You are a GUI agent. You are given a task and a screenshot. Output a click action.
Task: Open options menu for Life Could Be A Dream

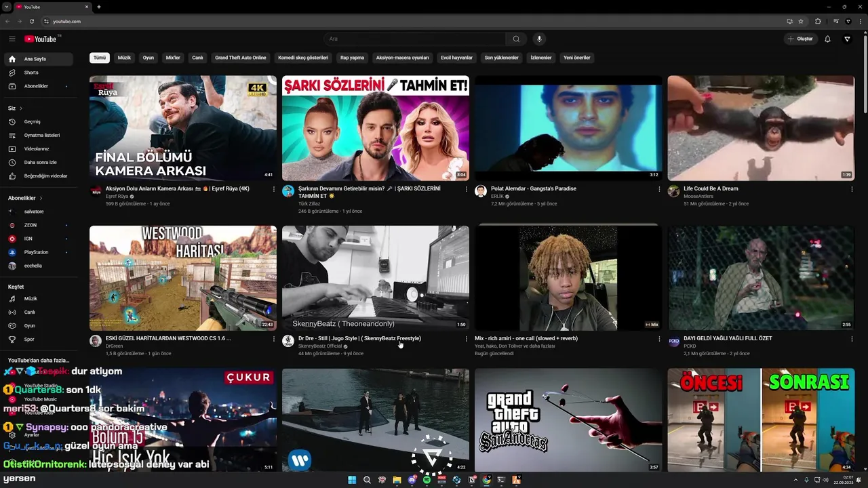tap(852, 189)
